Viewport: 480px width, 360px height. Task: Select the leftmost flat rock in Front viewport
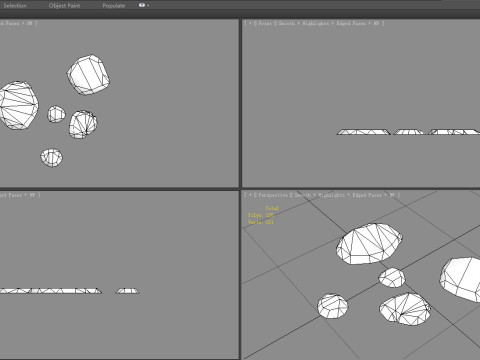363,132
